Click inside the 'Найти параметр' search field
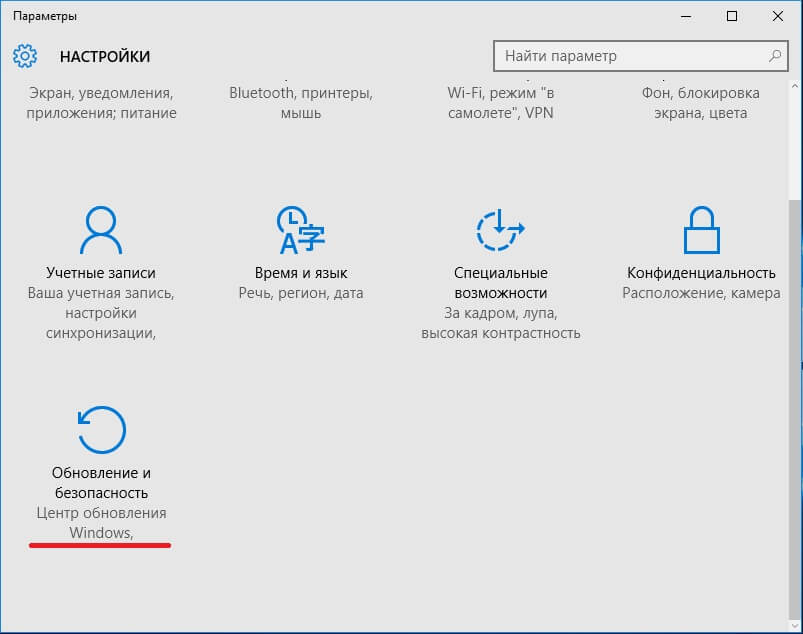Screen dimensions: 803x634 point(630,56)
